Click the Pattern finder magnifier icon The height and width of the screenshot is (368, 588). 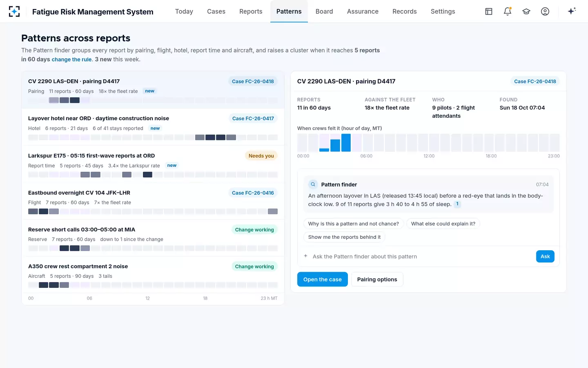coord(313,184)
